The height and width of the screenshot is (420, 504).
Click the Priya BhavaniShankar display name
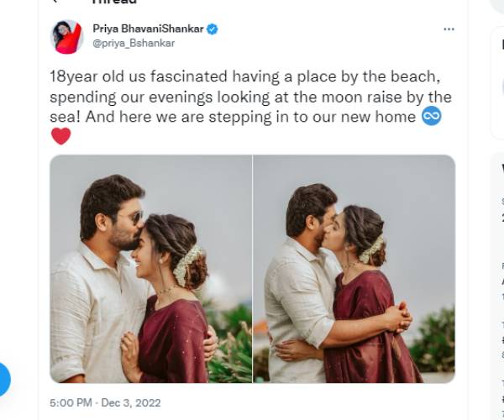pos(148,29)
